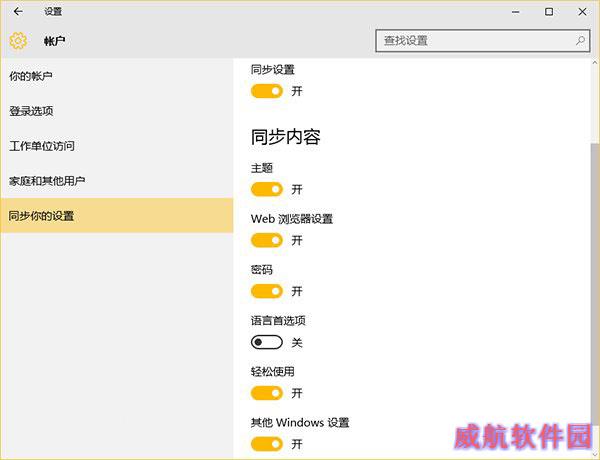Click the search magnifier icon
This screenshot has width=600, height=460.
point(580,41)
